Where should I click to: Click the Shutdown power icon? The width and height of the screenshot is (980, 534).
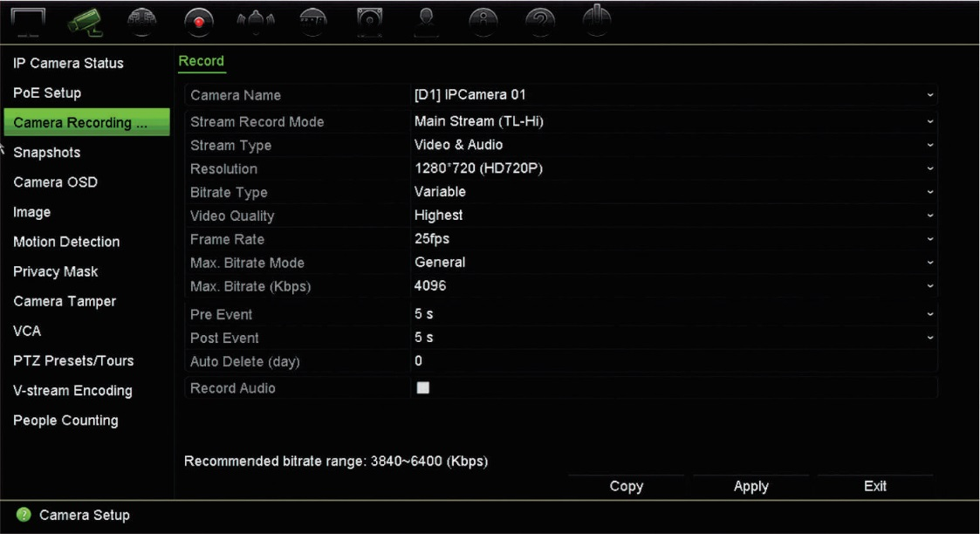(597, 21)
